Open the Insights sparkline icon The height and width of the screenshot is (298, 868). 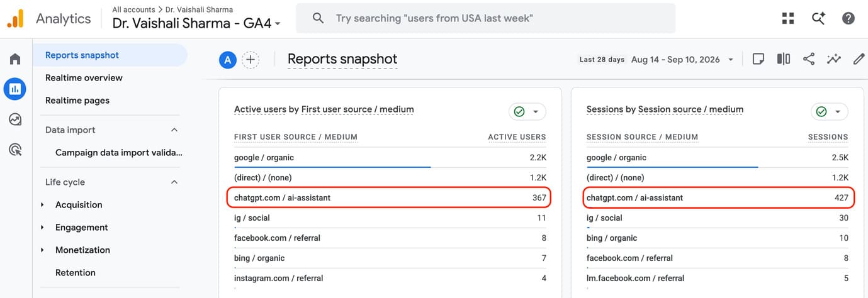[834, 59]
